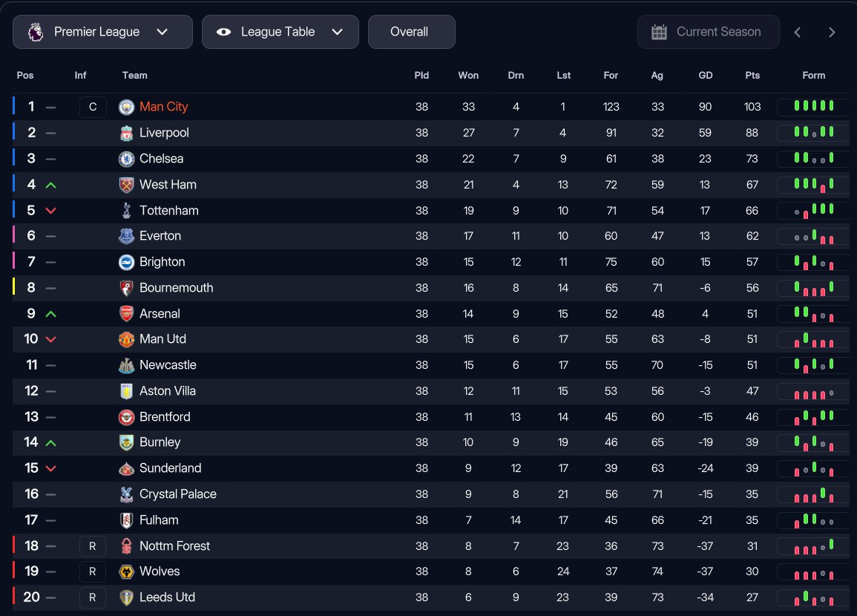
Task: Click the C champions badge for Man City
Action: pos(93,107)
